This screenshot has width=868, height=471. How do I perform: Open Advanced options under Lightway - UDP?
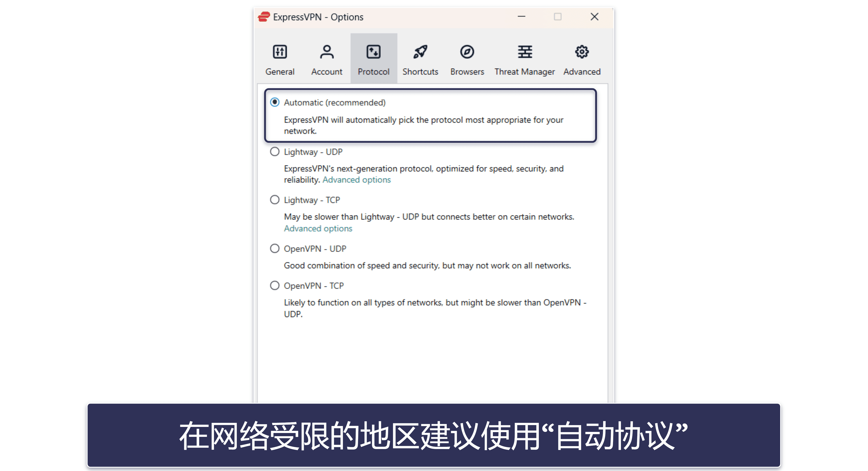tap(357, 180)
